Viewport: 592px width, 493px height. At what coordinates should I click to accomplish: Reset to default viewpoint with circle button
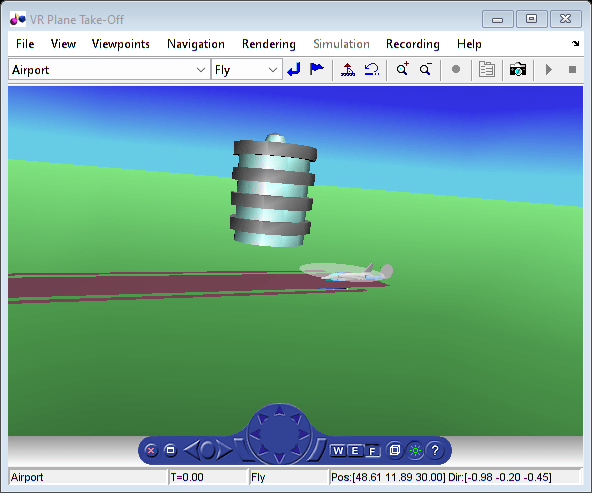[x=208, y=450]
